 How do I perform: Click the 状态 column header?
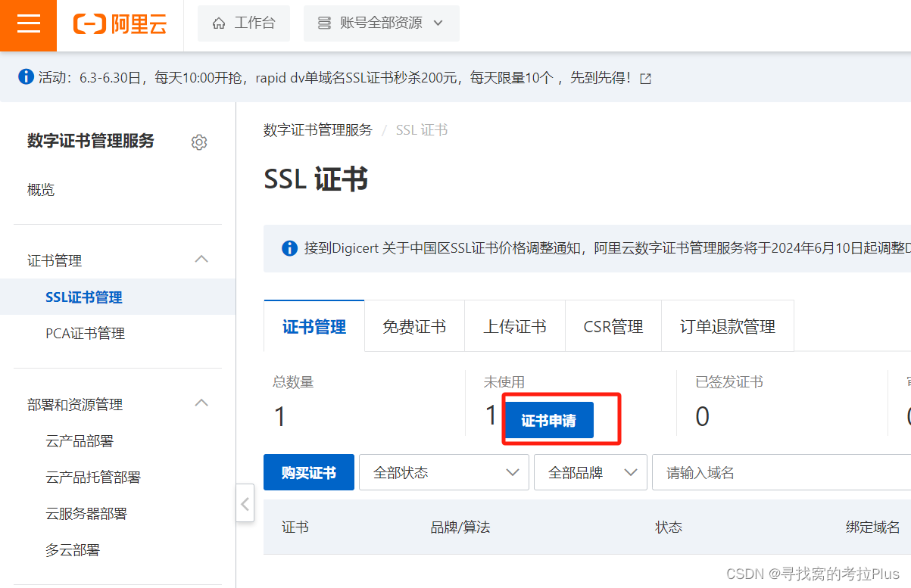point(669,527)
